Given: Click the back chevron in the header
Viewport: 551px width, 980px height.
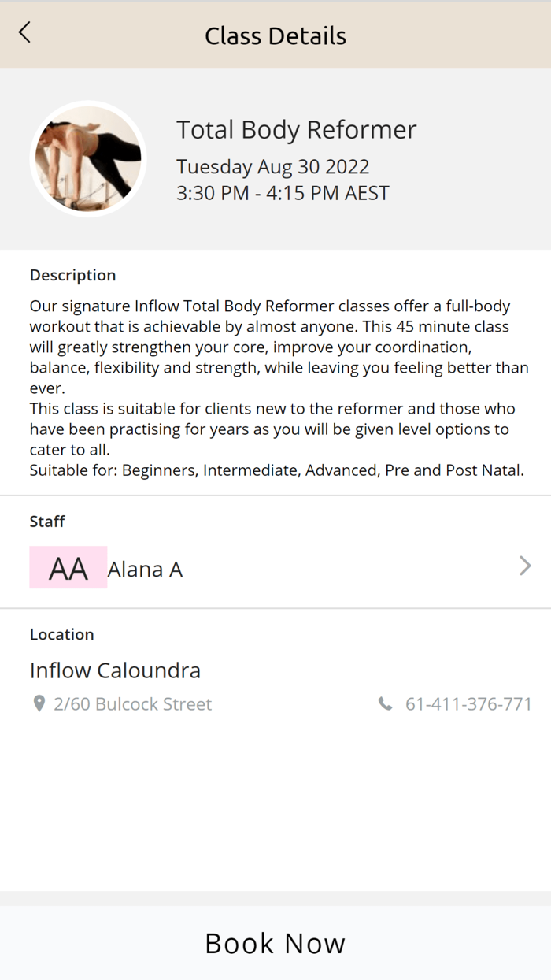Looking at the screenshot, I should click(x=24, y=33).
